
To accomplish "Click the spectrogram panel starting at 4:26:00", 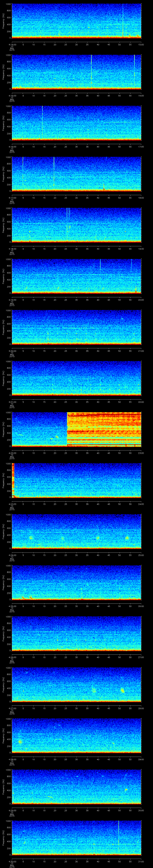I will [x=76, y=634].
